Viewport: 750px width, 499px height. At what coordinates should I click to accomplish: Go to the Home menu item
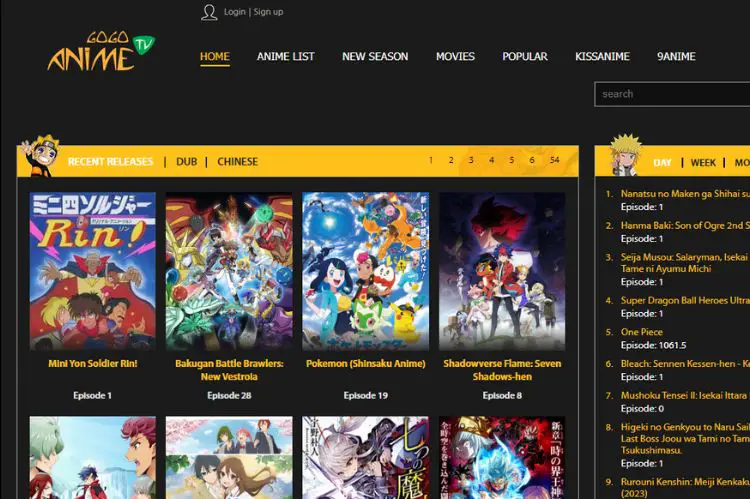click(215, 56)
